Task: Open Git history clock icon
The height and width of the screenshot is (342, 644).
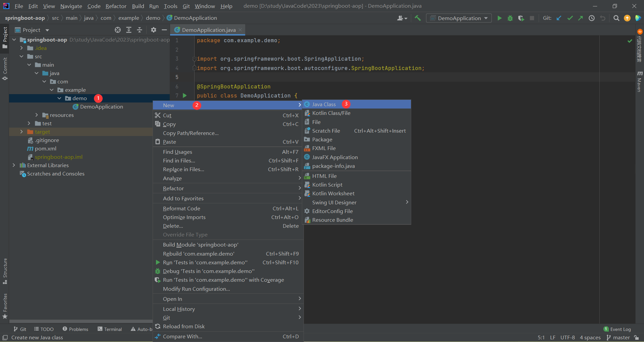Action: tap(592, 18)
